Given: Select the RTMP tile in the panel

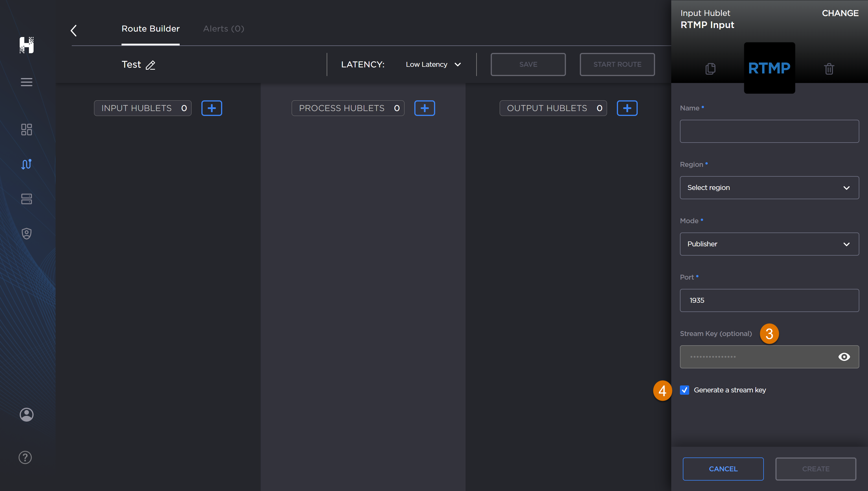Looking at the screenshot, I should click(769, 68).
